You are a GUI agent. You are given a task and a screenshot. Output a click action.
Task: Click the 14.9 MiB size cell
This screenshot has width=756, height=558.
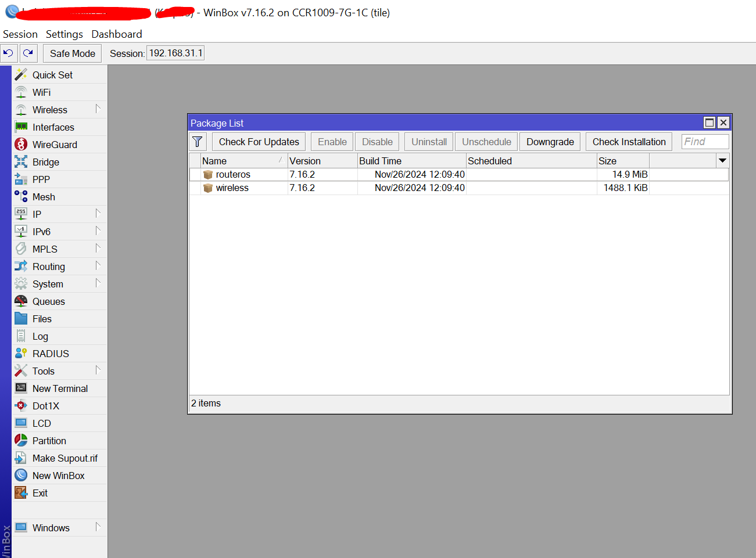coord(630,174)
